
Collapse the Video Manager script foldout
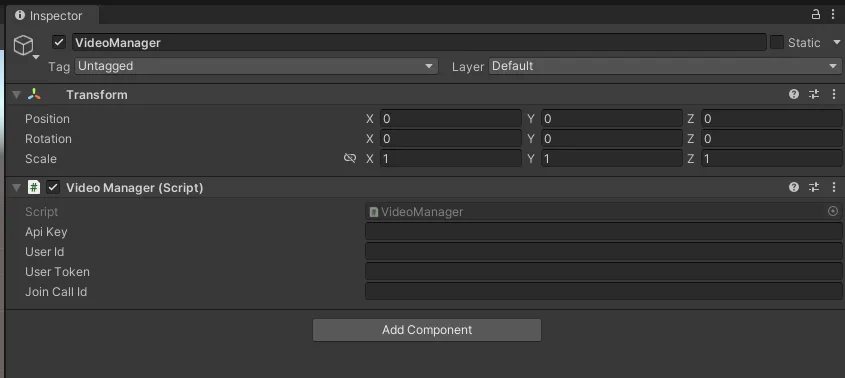[x=17, y=187]
